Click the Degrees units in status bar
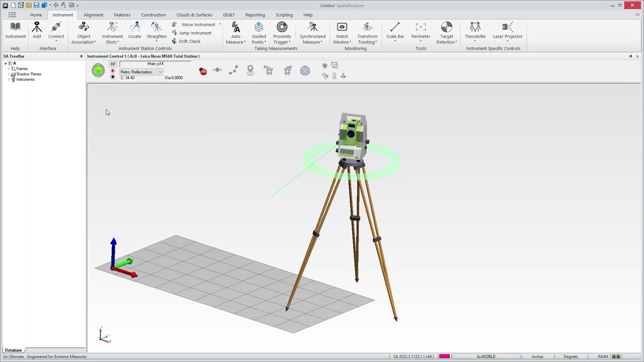Screen dimensions: 644x362 571,356
